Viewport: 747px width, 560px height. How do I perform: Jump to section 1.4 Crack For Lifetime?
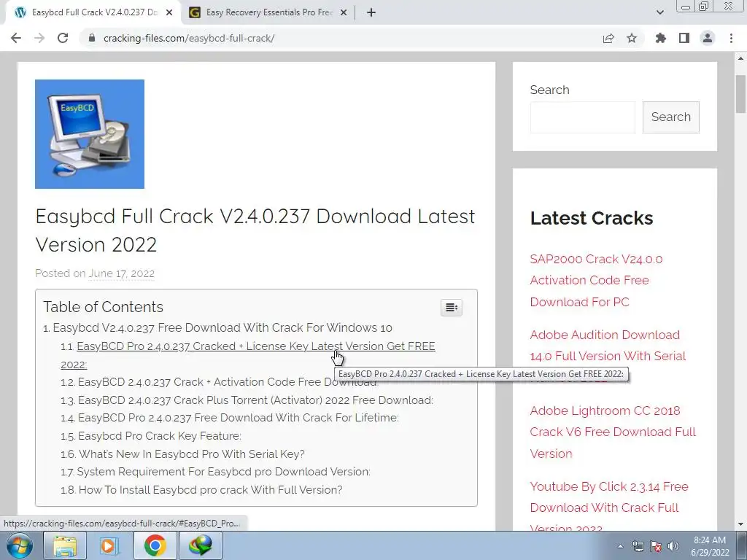tap(239, 418)
